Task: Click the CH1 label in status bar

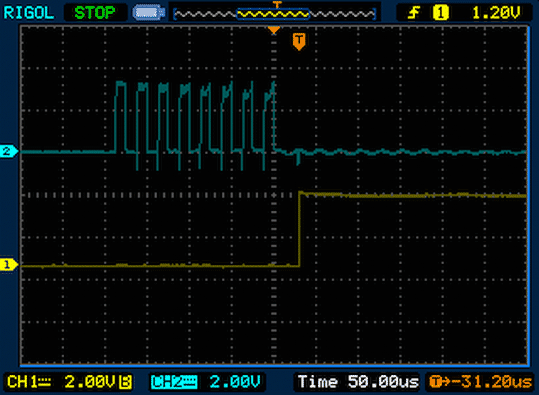Action: [x=29, y=382]
